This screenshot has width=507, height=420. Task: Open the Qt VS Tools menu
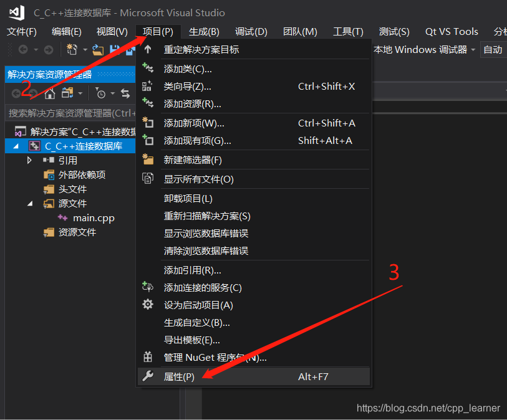click(451, 31)
